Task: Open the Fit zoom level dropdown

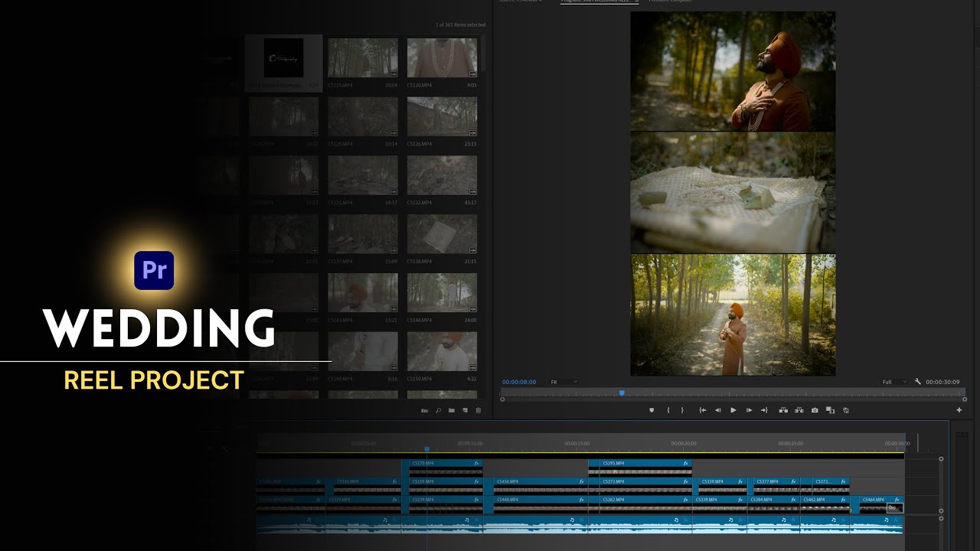Action: (564, 382)
